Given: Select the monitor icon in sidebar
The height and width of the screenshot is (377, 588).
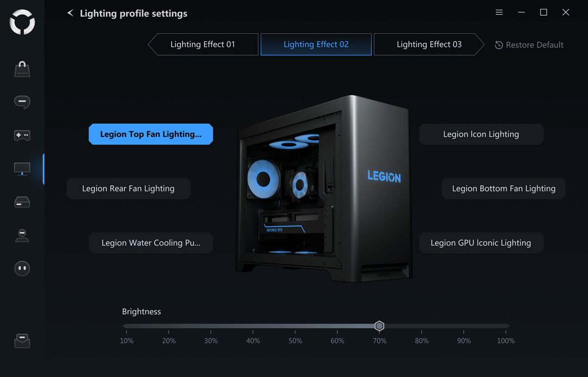Looking at the screenshot, I should click(x=22, y=169).
